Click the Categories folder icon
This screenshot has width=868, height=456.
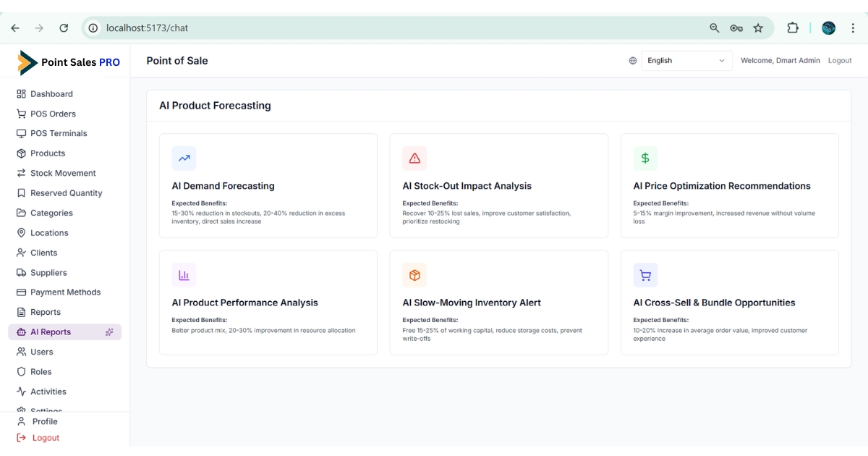point(21,213)
